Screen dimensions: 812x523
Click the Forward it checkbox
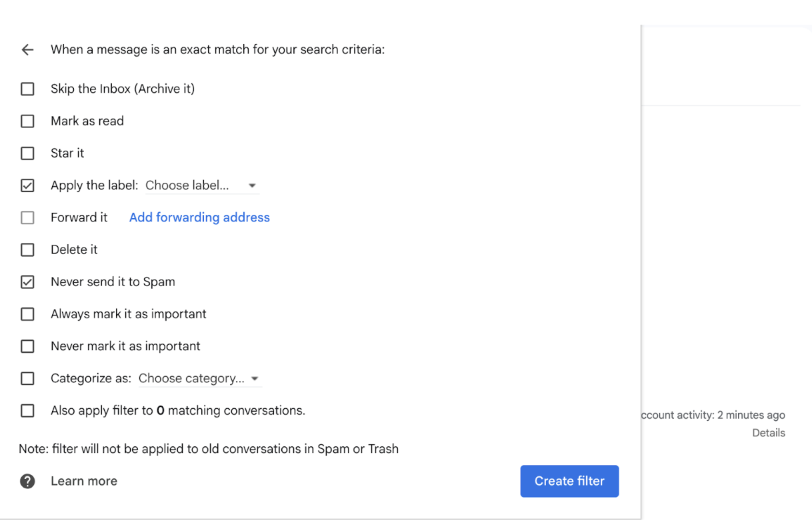[27, 218]
